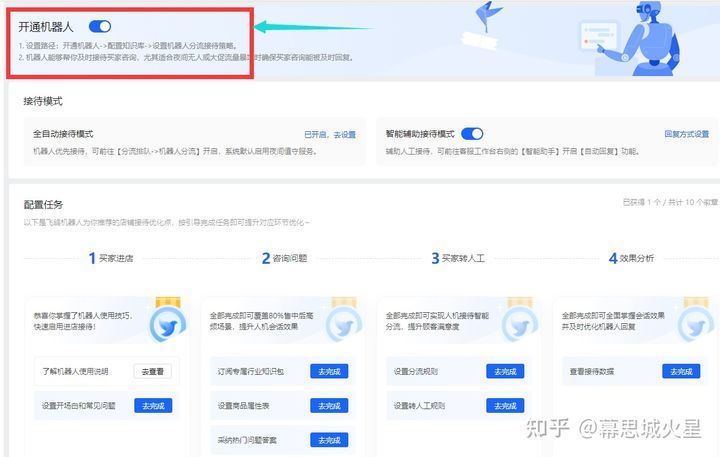Open the 已开启，去设置 link
720x457 pixels.
(x=330, y=135)
